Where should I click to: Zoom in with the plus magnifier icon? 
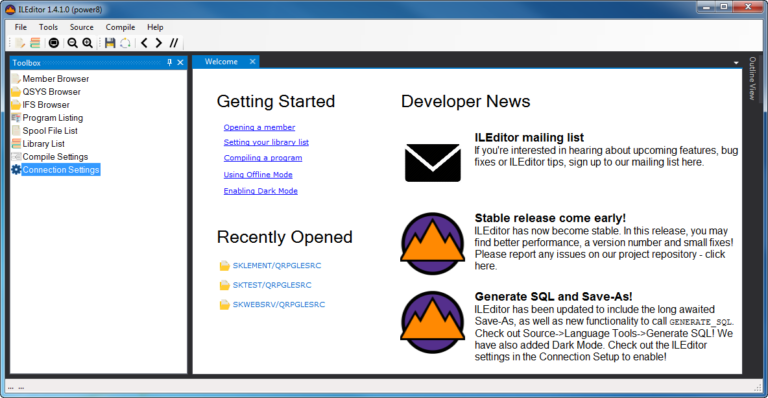coord(88,43)
